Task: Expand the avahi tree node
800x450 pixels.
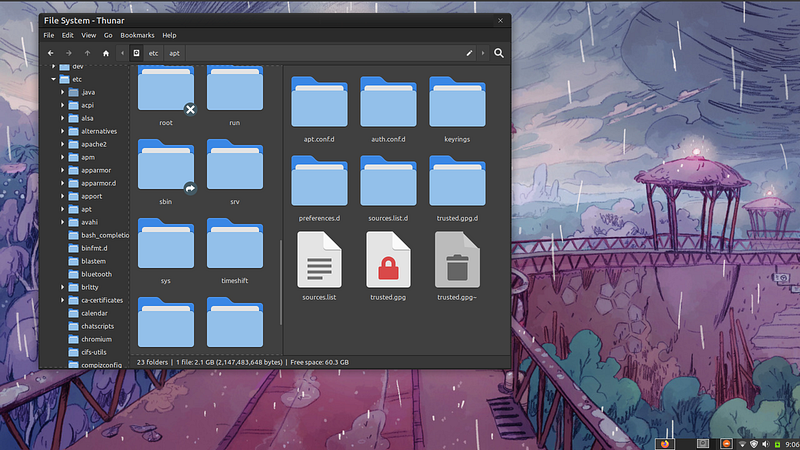Action: point(62,222)
